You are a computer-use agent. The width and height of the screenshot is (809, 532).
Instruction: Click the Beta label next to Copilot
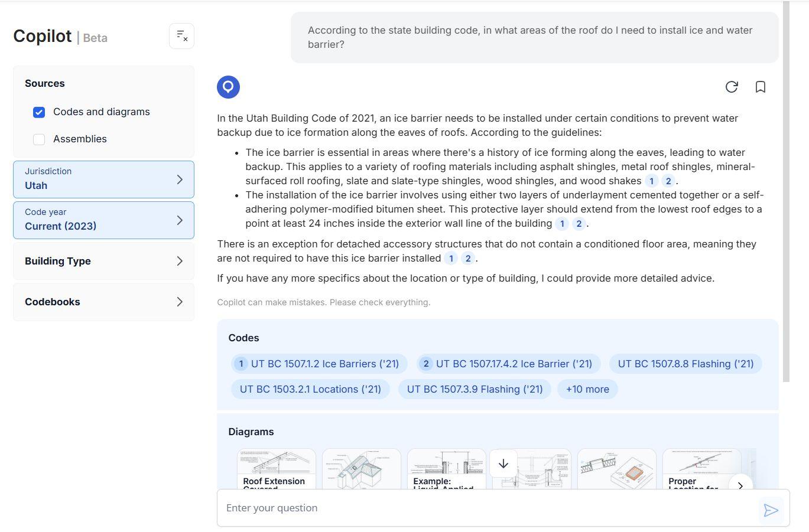pos(95,38)
